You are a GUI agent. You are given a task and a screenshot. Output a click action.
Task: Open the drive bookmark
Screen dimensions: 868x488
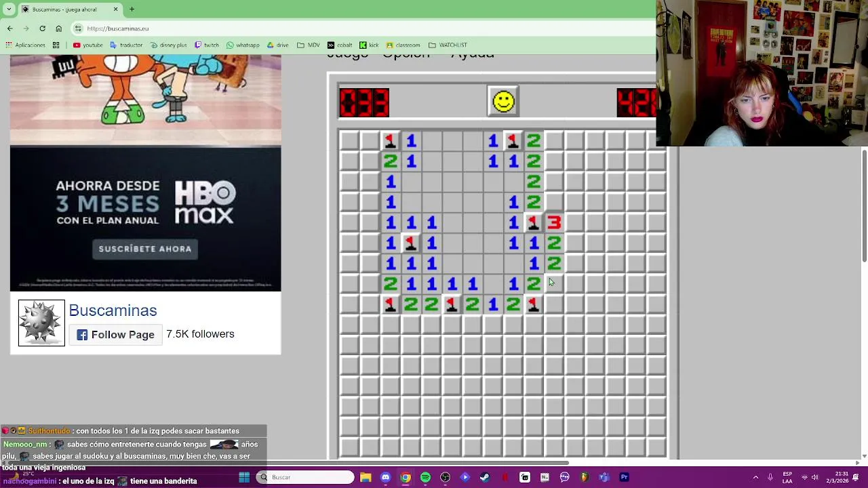[x=277, y=45]
